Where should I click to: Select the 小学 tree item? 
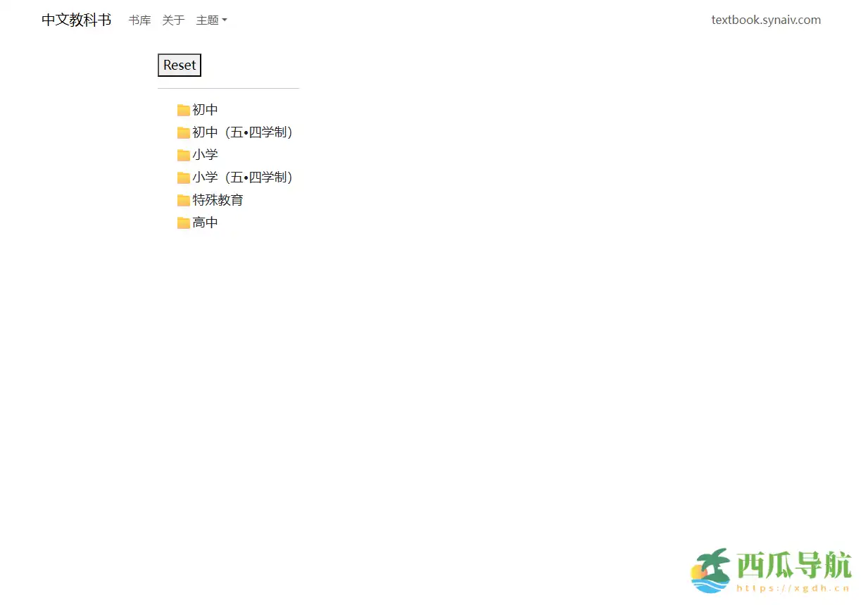tap(205, 154)
